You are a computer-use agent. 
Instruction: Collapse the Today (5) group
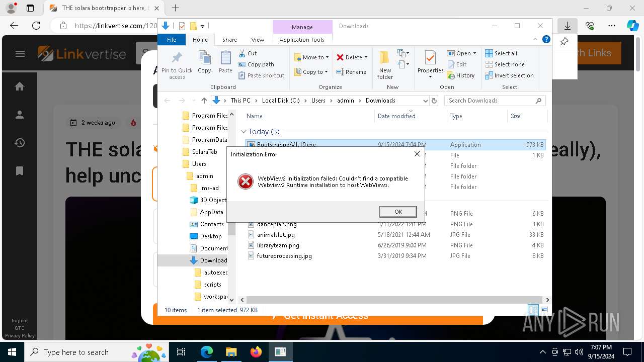(x=244, y=132)
